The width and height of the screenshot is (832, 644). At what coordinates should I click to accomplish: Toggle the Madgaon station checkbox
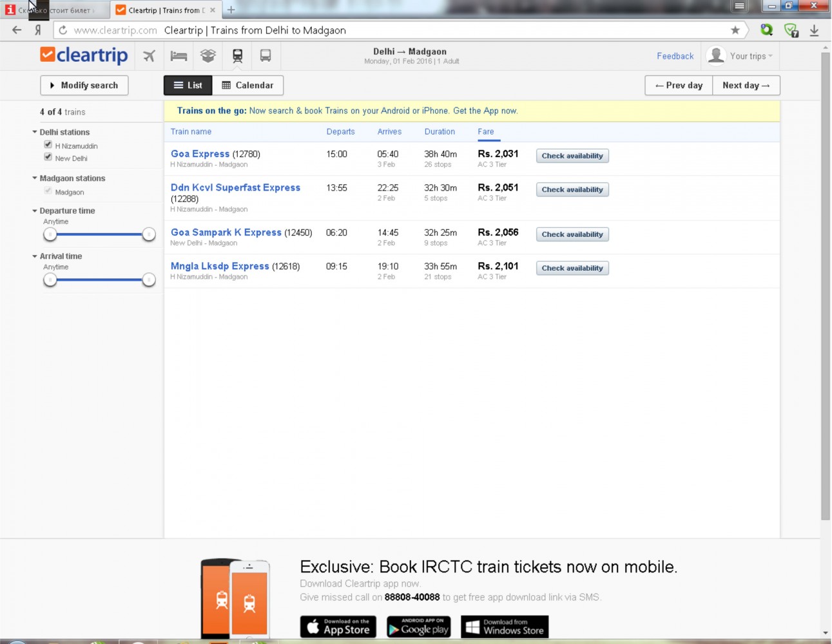[x=48, y=191]
